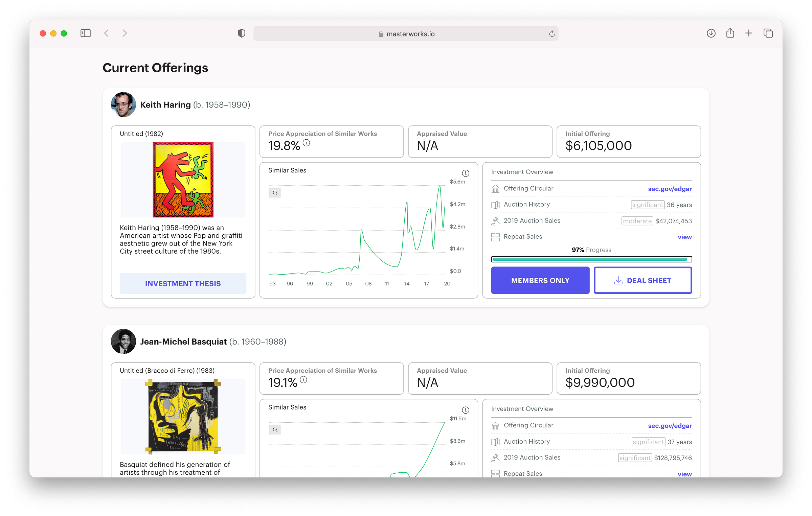Image resolution: width=812 pixels, height=516 pixels.
Task: Go back using the back arrow
Action: coord(106,33)
